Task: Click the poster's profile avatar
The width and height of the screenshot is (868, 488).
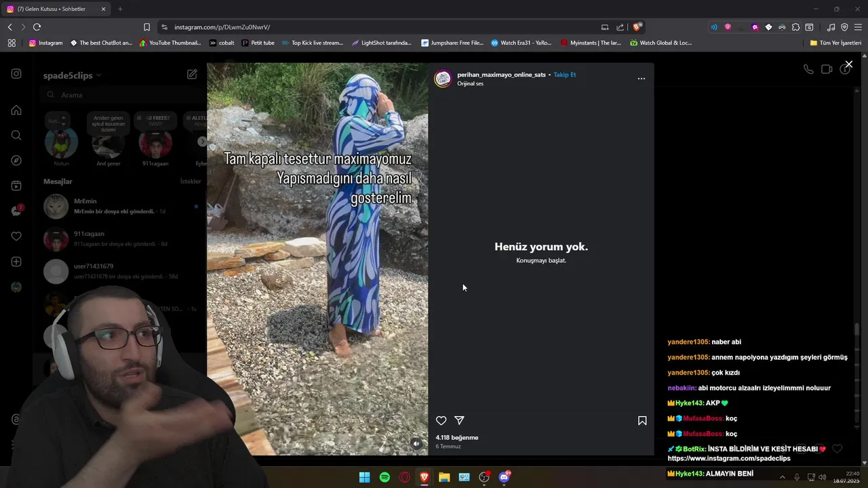Action: point(443,79)
